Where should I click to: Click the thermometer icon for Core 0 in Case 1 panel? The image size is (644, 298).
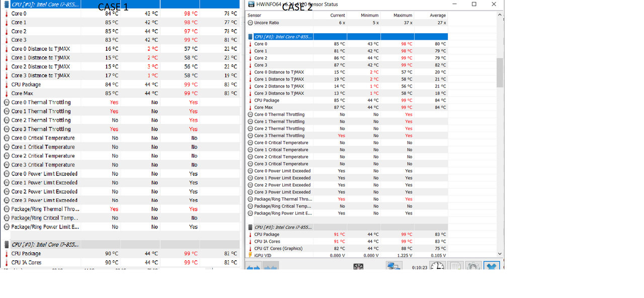tap(7, 14)
